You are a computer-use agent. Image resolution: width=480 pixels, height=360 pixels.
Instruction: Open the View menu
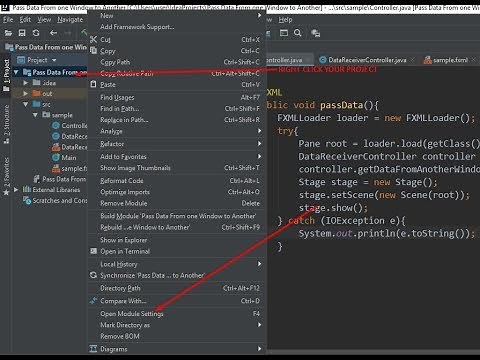(44, 20)
